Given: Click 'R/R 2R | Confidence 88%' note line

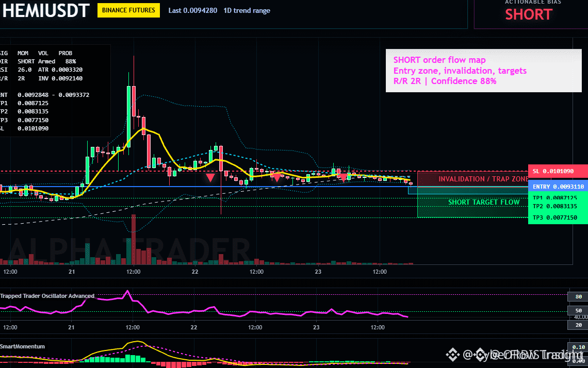Looking at the screenshot, I should 445,81.
